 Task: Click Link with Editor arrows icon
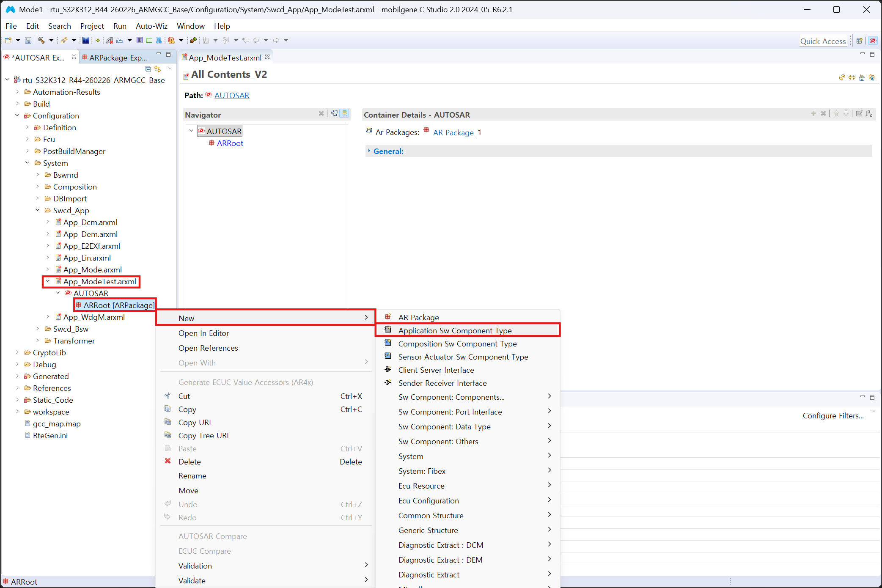coord(157,69)
